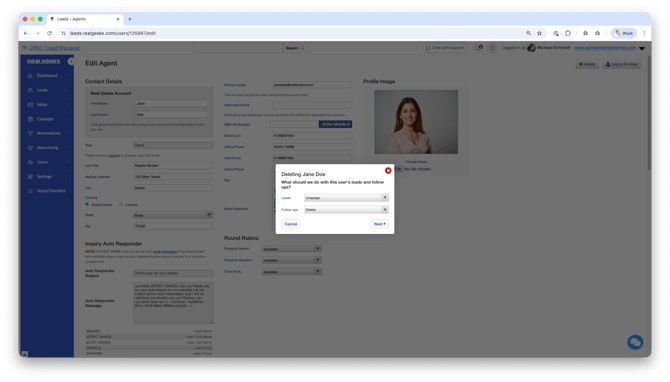Open the help question mark icon
Screen dimensions: 670x382
[x=492, y=48]
